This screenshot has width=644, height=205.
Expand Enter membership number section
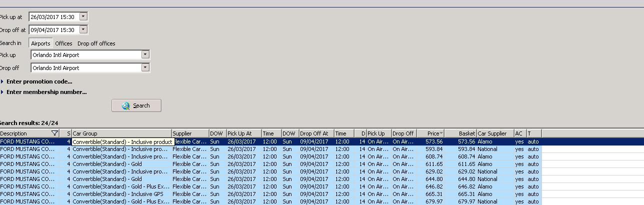[43, 92]
